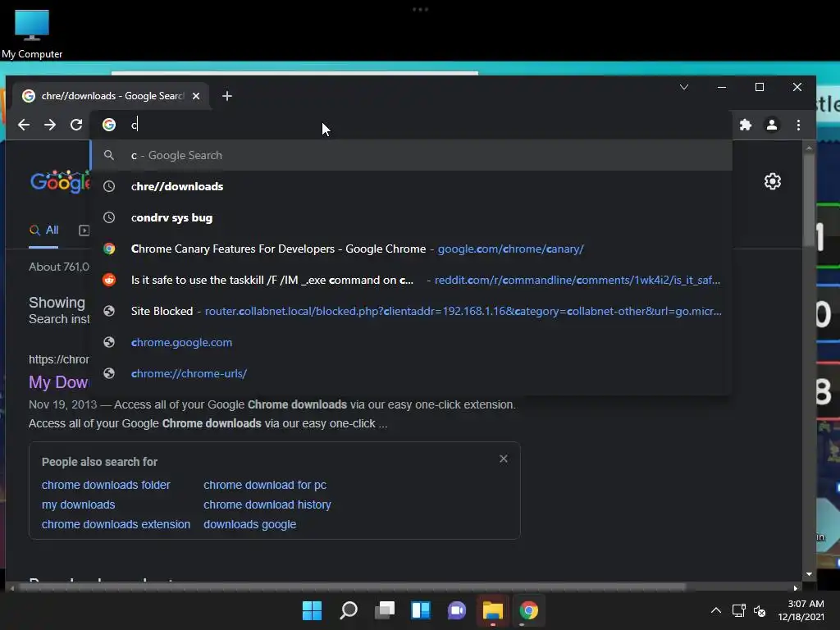Click the muted volume tray icon

pyautogui.click(x=760, y=610)
